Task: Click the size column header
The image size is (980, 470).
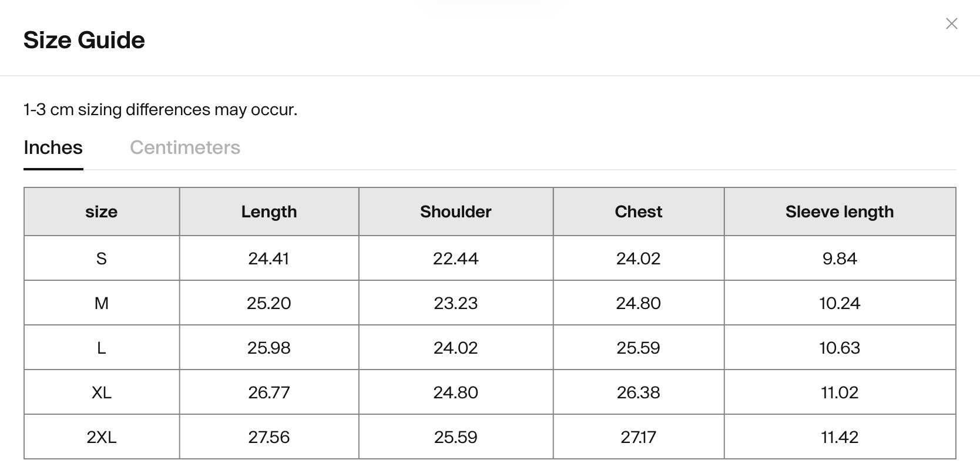Action: (102, 211)
